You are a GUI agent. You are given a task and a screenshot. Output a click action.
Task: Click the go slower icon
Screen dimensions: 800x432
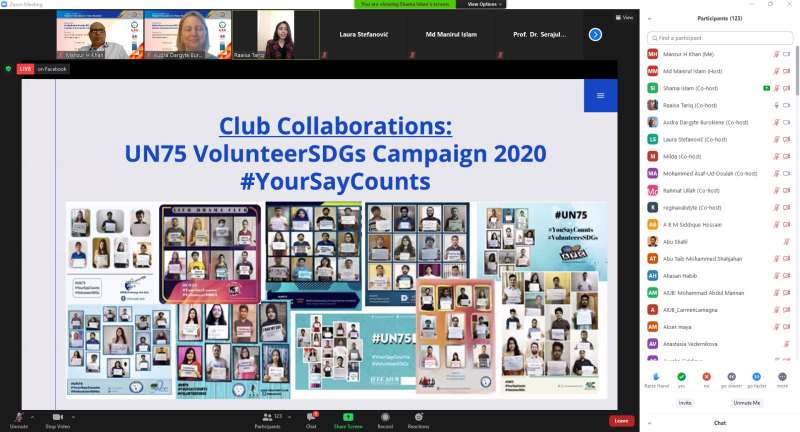732,376
